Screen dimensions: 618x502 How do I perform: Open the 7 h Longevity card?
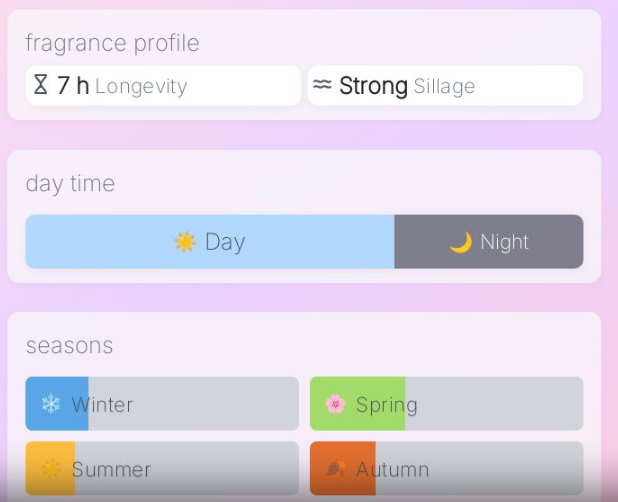point(163,86)
